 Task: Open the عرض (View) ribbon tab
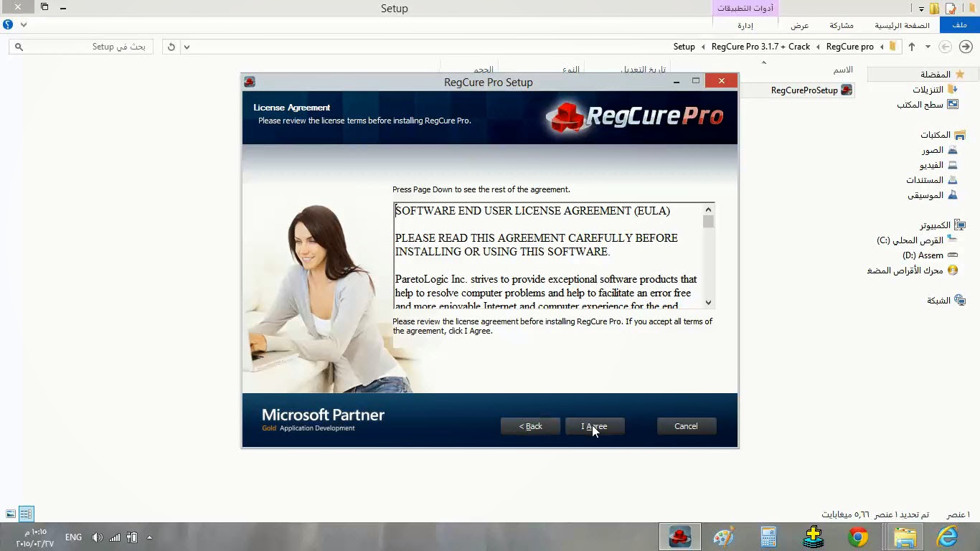tap(800, 25)
